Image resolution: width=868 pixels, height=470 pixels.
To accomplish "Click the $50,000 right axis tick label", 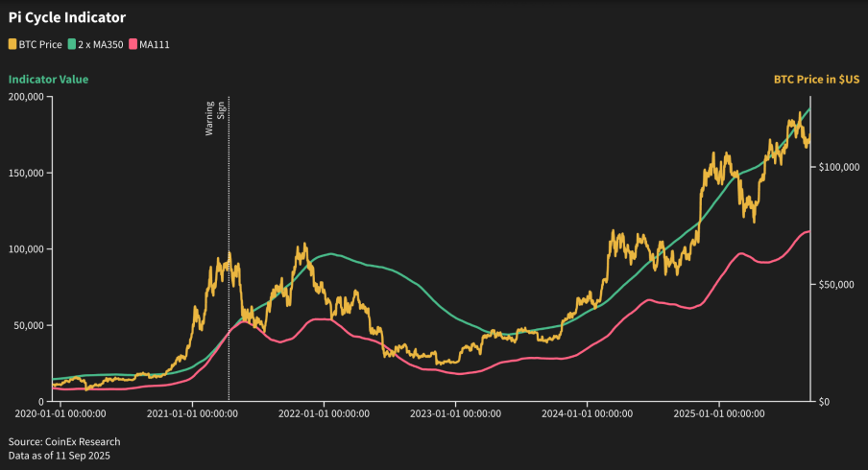I will coord(836,284).
